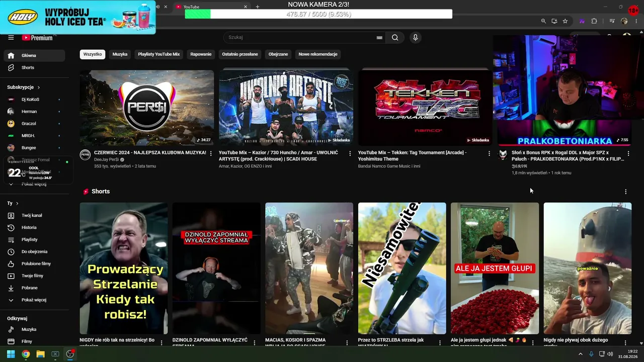The height and width of the screenshot is (362, 644).
Task: Open Filmy under Odkrywaj
Action: point(34,341)
